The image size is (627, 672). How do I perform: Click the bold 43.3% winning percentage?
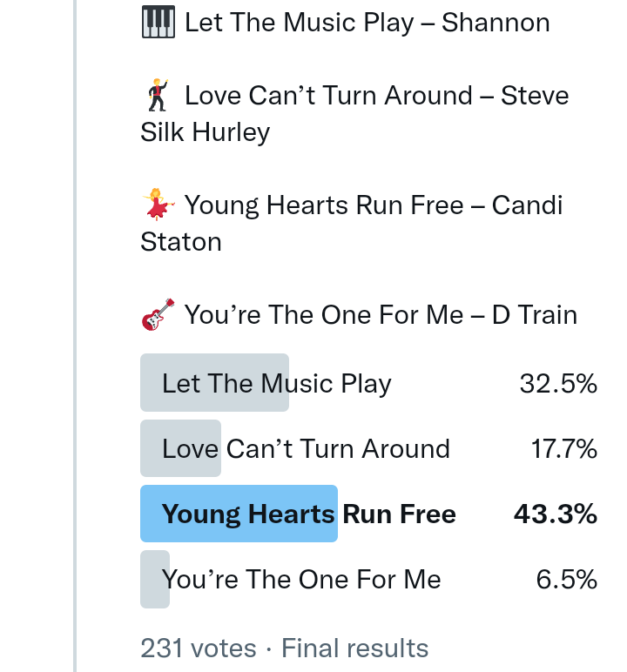555,514
